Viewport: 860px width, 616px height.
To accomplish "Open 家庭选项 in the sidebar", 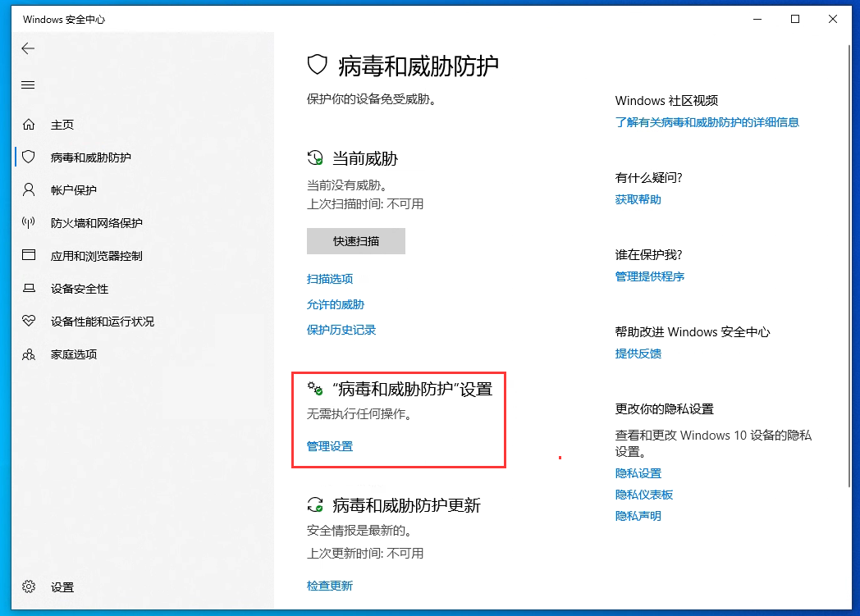I will click(x=74, y=354).
